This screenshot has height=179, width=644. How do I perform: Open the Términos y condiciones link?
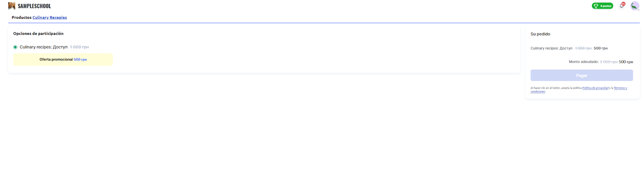(620, 88)
